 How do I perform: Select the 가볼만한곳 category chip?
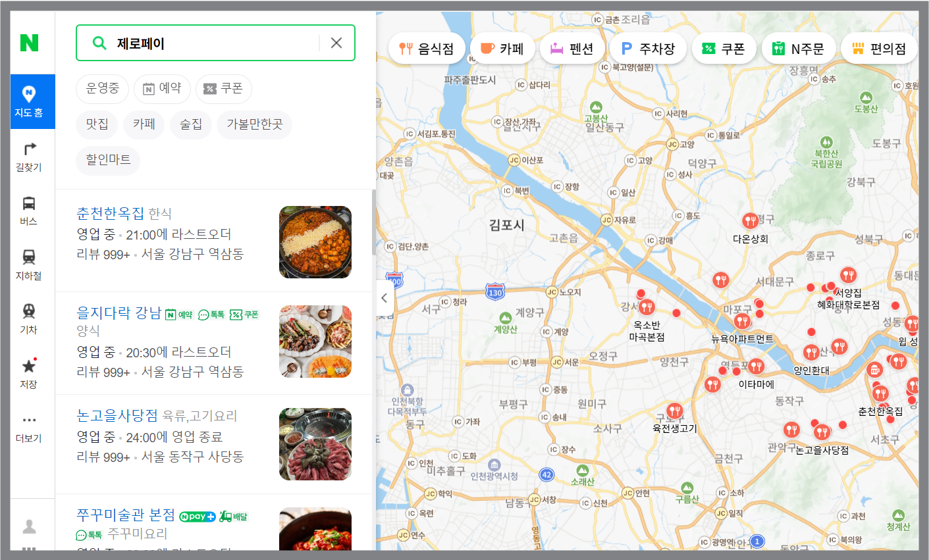[255, 124]
